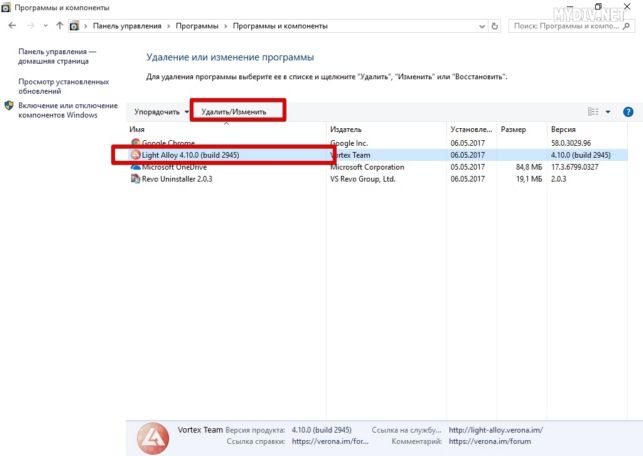Click the window title bar app icon
The image size is (643, 456).
coord(6,7)
